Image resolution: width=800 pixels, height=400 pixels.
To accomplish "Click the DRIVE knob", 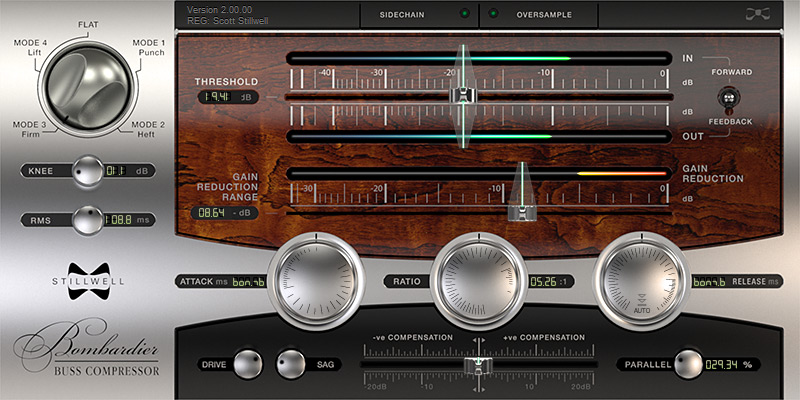I will [248, 364].
